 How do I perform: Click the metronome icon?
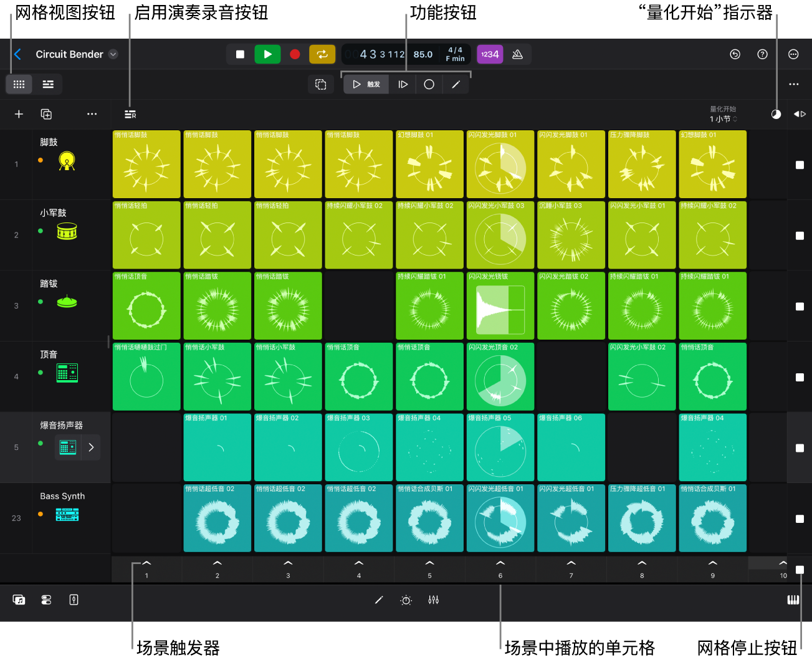pyautogui.click(x=517, y=54)
